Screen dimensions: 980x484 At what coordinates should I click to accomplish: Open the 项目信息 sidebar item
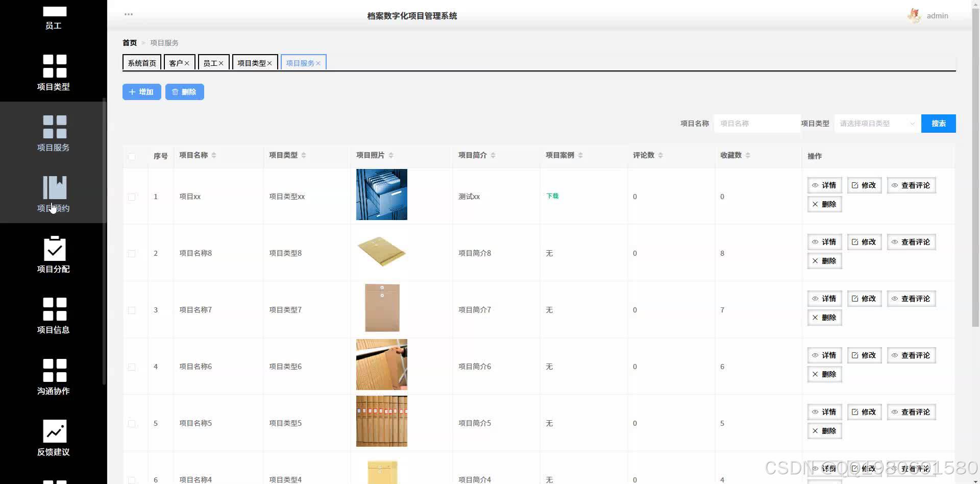pyautogui.click(x=53, y=316)
